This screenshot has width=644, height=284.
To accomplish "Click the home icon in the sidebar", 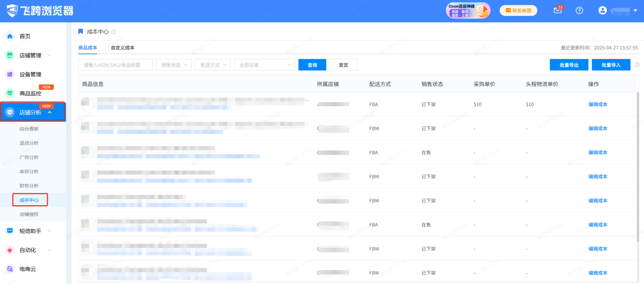I will pos(10,36).
